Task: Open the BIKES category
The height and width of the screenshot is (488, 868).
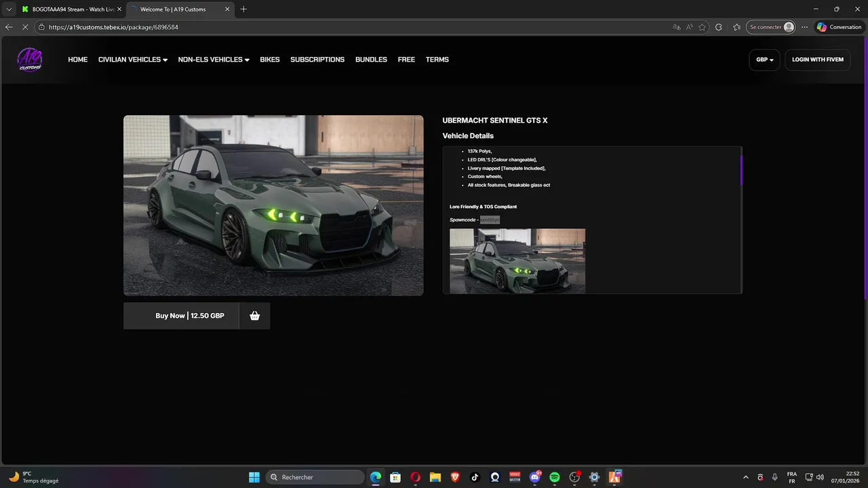Action: tap(270, 60)
